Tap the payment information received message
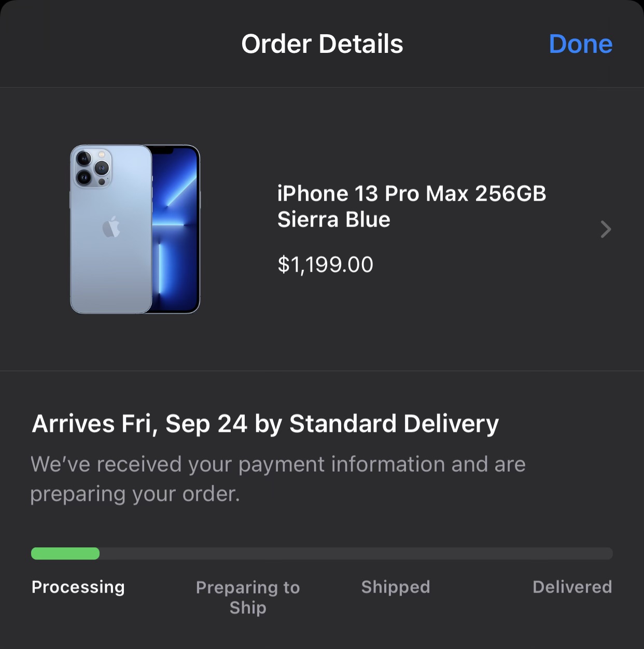Image resolution: width=644 pixels, height=649 pixels. 278,479
